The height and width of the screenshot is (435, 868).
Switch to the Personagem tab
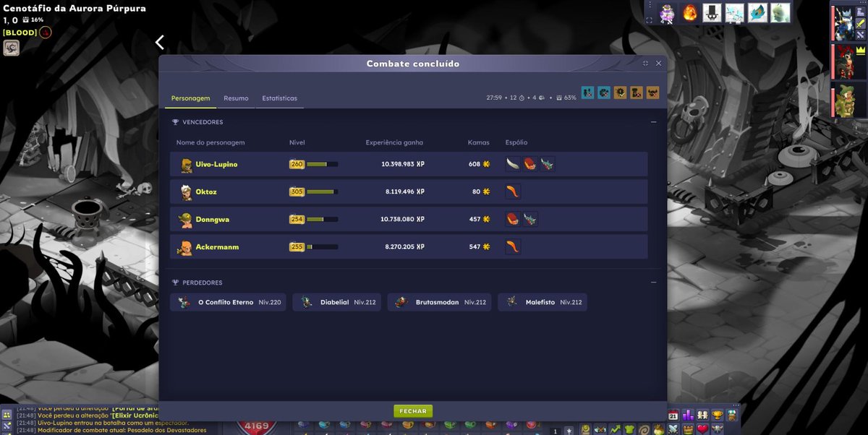pos(190,98)
